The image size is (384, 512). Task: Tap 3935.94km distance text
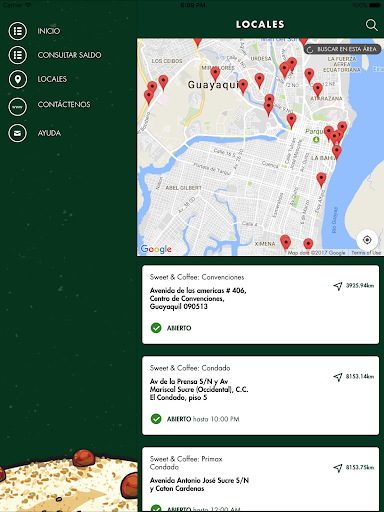point(360,286)
